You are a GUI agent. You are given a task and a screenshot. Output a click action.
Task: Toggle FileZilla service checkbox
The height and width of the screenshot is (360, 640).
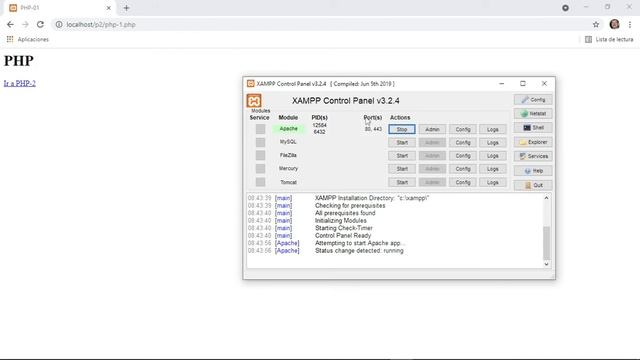(260, 155)
